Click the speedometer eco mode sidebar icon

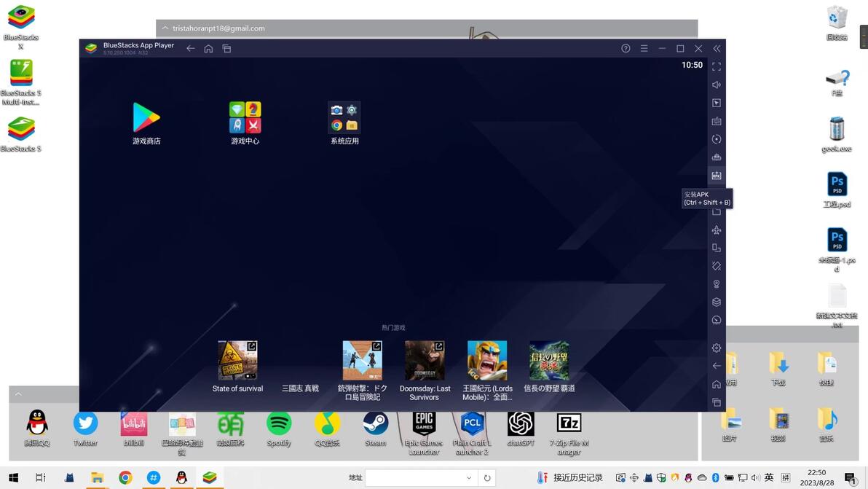tap(717, 320)
